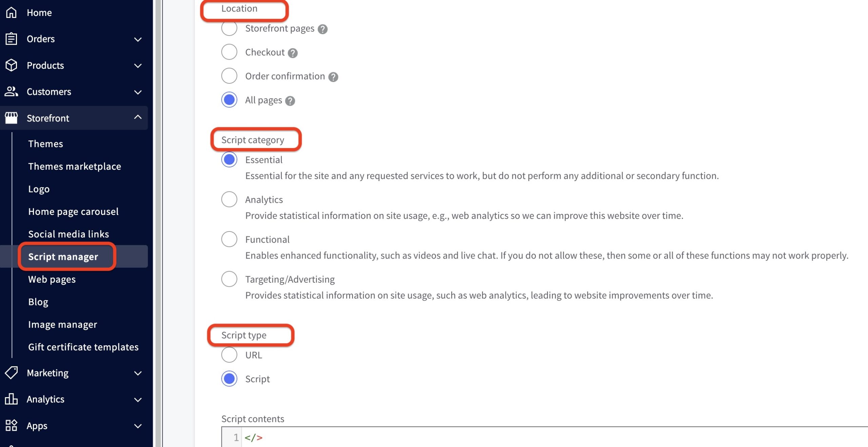Select the Checkout location radio button

[x=229, y=52]
